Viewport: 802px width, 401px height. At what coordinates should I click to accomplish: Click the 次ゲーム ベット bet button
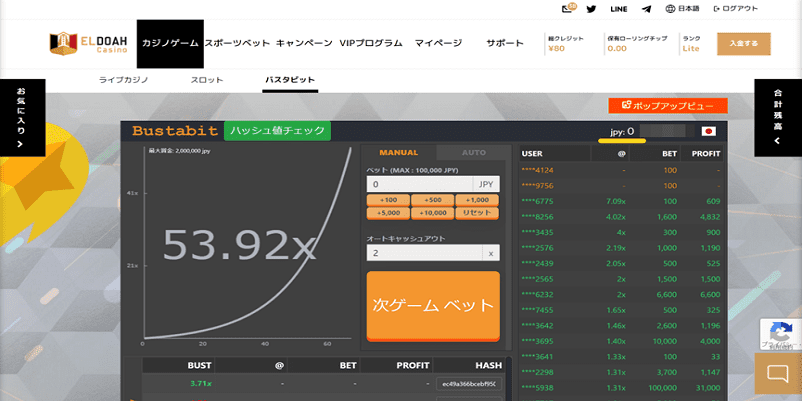point(433,306)
